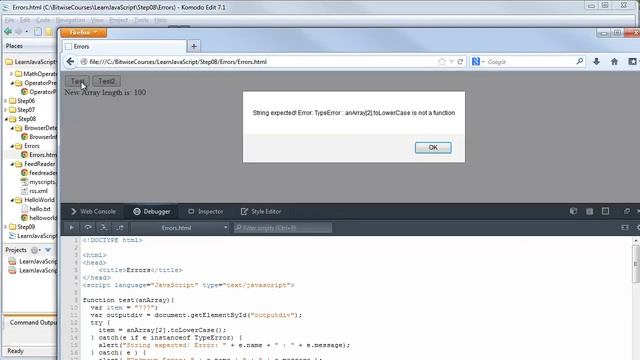Image resolution: width=640 pixels, height=360 pixels.
Task: Switch to Inspector tab
Action: [x=205, y=211]
